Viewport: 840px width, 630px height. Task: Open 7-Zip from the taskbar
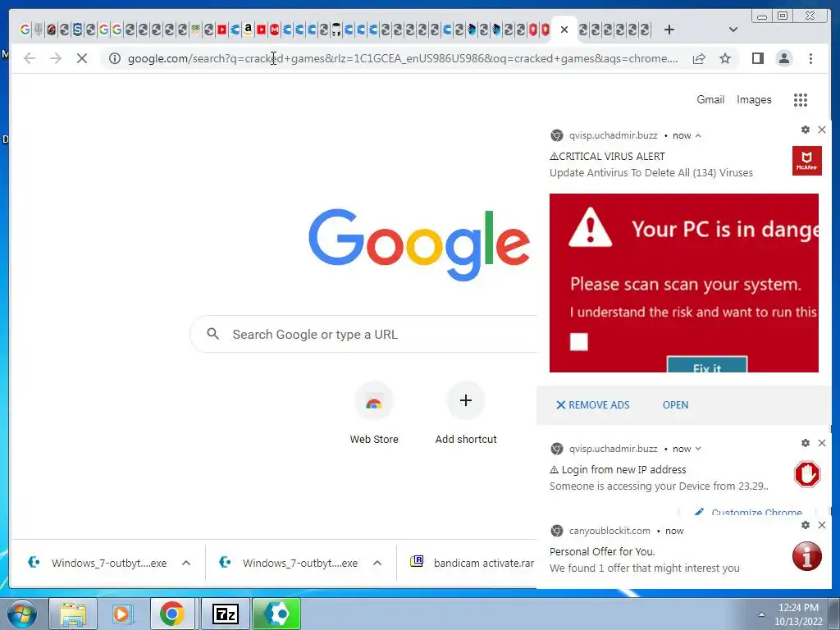[226, 614]
